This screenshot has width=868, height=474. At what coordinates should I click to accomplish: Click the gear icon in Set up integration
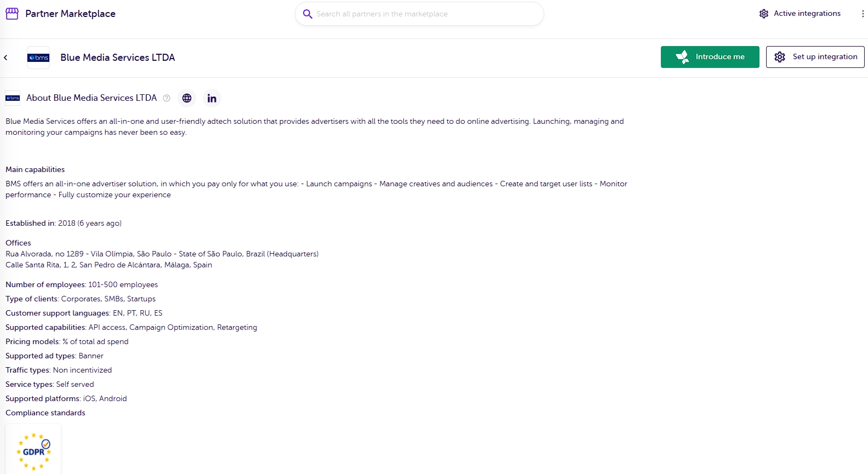tap(780, 57)
